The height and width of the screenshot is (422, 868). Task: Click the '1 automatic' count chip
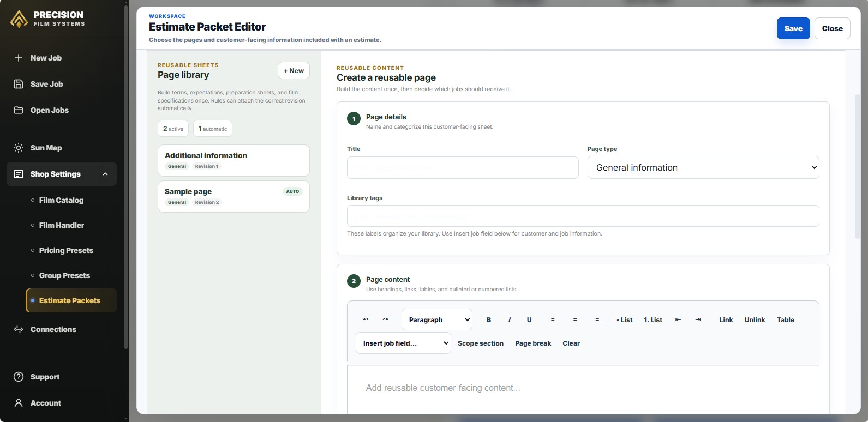pos(213,129)
